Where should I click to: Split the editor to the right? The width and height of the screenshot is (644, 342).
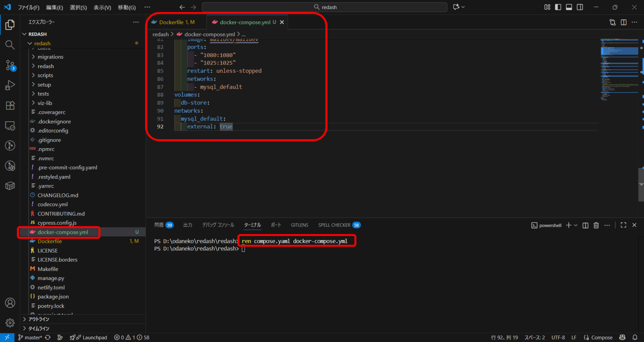coord(624,22)
